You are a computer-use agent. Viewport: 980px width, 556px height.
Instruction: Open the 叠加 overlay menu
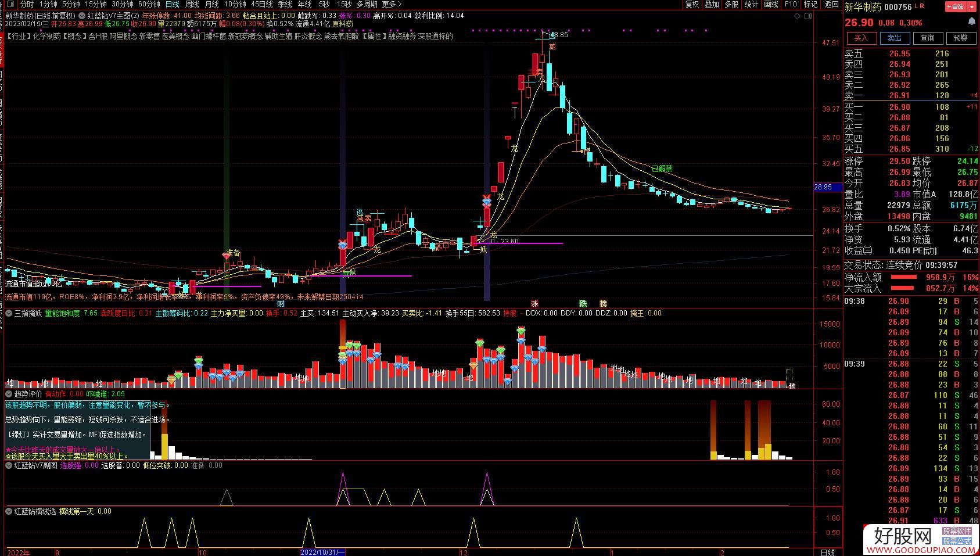[x=712, y=4]
